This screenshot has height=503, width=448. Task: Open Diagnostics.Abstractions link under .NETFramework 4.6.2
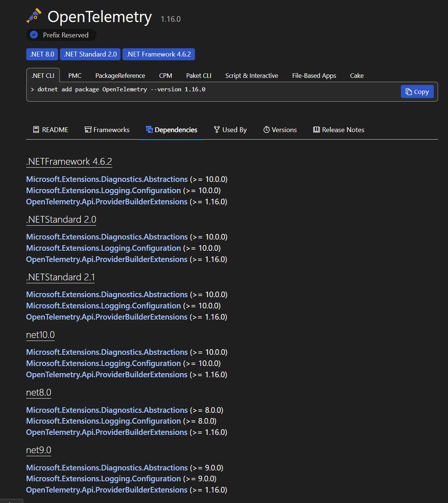[107, 179]
